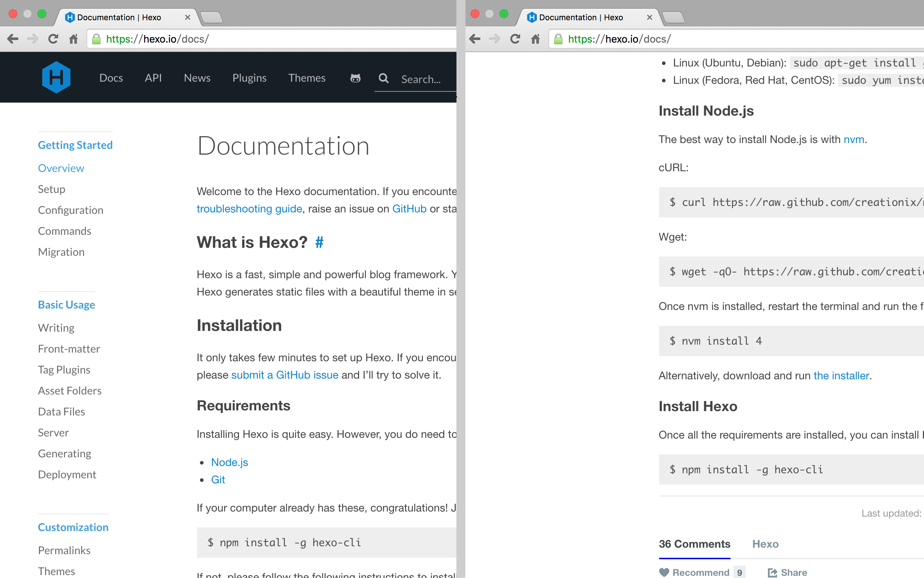Click the # anchor next to What is Hexo?
Screen dimensions: 924x578
[319, 242]
